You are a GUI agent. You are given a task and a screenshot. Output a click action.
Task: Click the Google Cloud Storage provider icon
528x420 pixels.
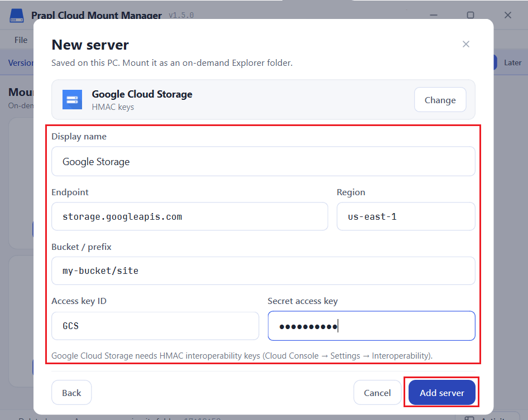72,100
